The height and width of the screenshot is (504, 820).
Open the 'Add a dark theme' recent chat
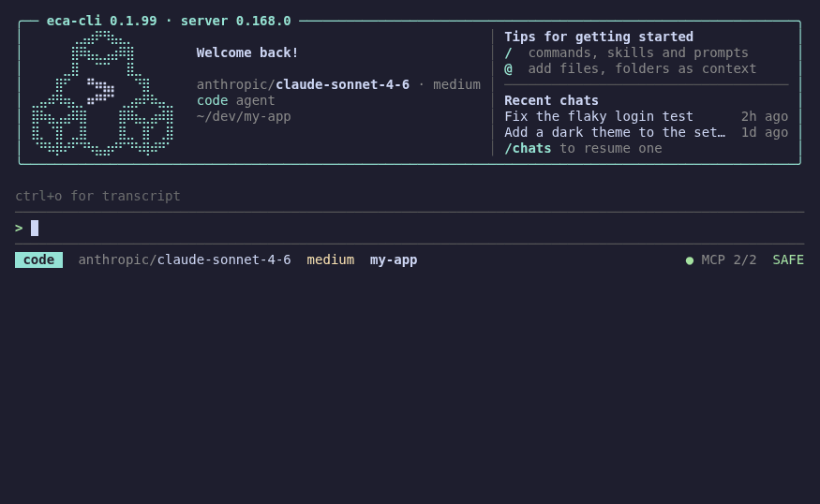click(x=615, y=132)
